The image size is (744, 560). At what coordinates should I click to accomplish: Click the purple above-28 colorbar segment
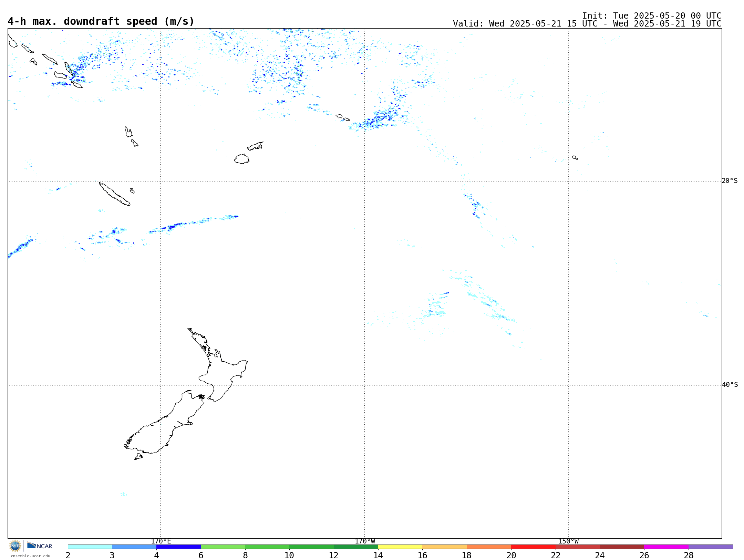coord(711,547)
